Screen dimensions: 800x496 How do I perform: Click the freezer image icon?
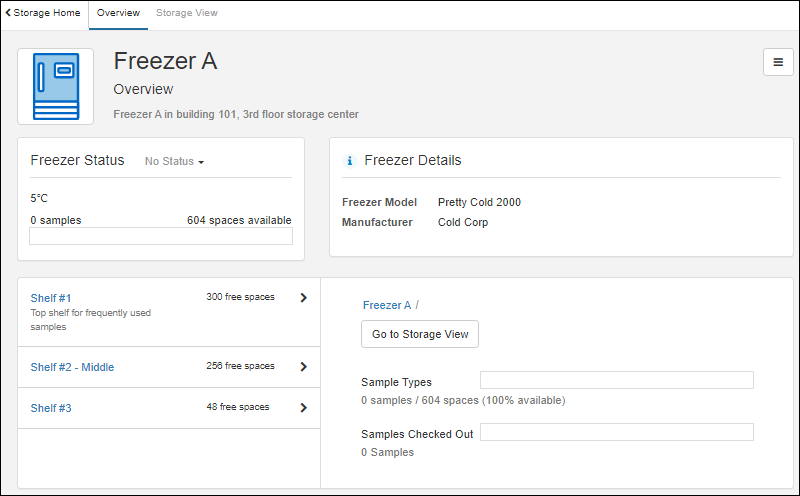(x=55, y=87)
